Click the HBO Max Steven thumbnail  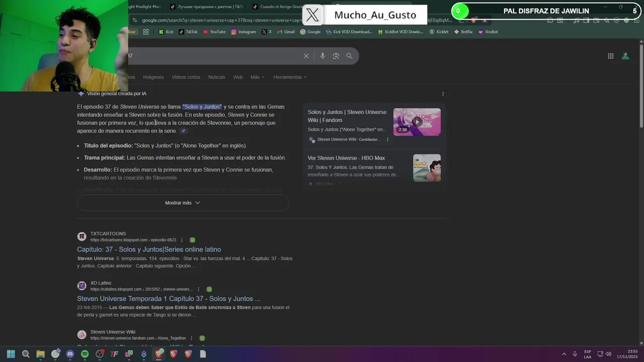pos(427,168)
